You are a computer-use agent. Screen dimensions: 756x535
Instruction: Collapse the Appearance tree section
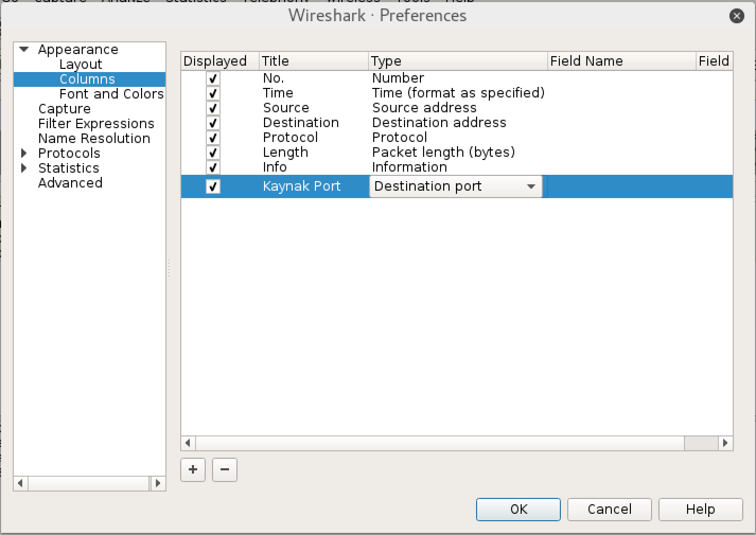24,49
